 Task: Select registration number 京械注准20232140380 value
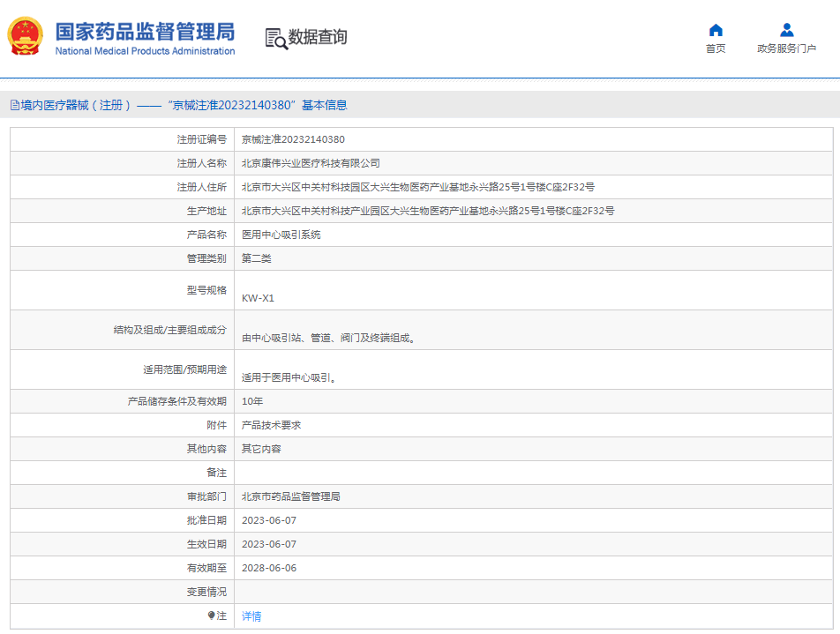(x=293, y=139)
